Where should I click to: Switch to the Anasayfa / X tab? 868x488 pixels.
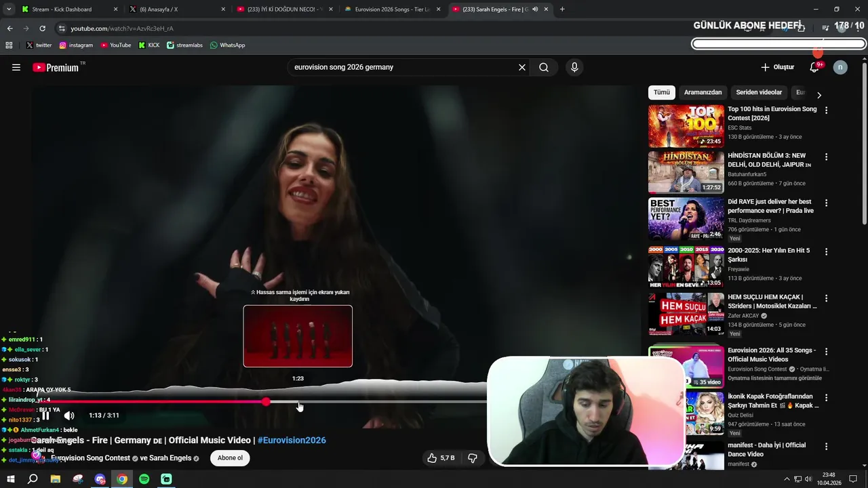point(176,9)
